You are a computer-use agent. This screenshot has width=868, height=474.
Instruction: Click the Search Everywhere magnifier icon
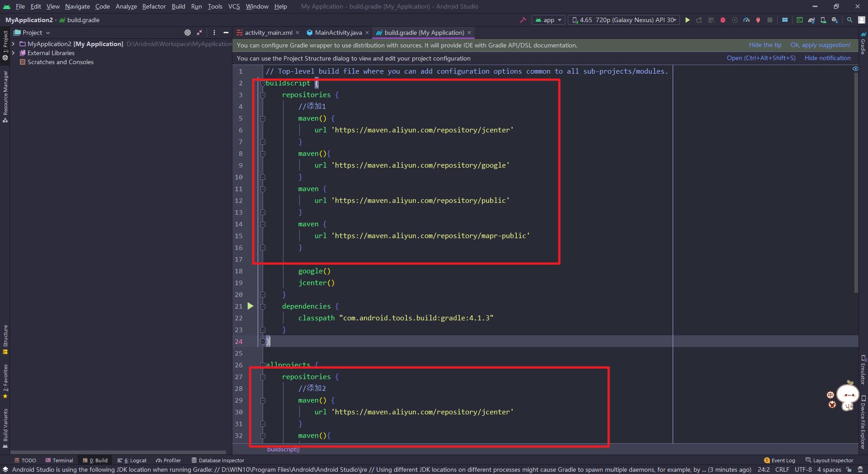(x=849, y=20)
